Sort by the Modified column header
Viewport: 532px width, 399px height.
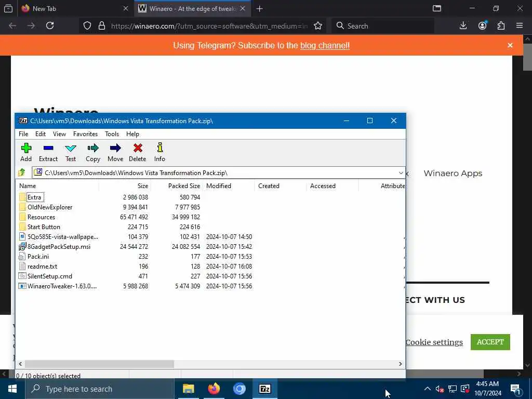click(x=229, y=186)
